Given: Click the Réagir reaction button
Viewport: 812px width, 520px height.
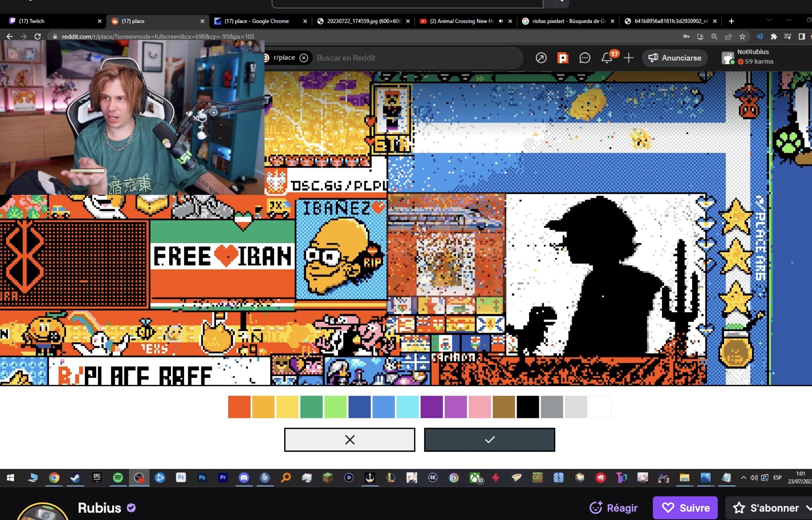Looking at the screenshot, I should pyautogui.click(x=614, y=508).
